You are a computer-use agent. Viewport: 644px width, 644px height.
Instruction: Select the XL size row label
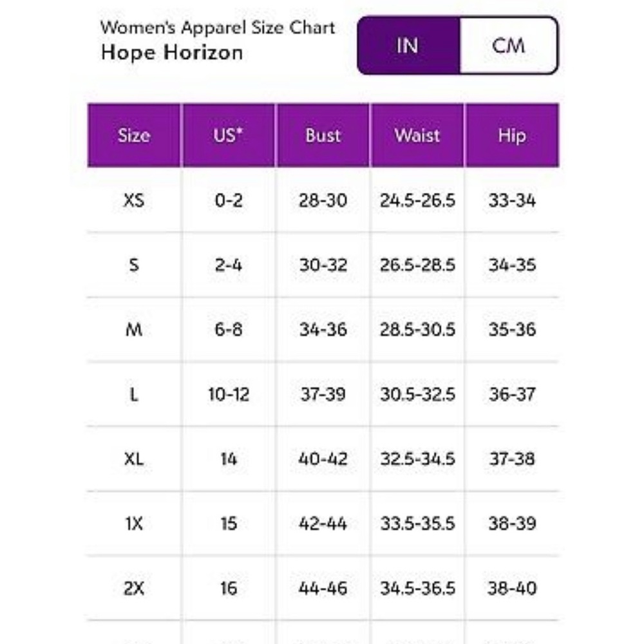click(134, 459)
